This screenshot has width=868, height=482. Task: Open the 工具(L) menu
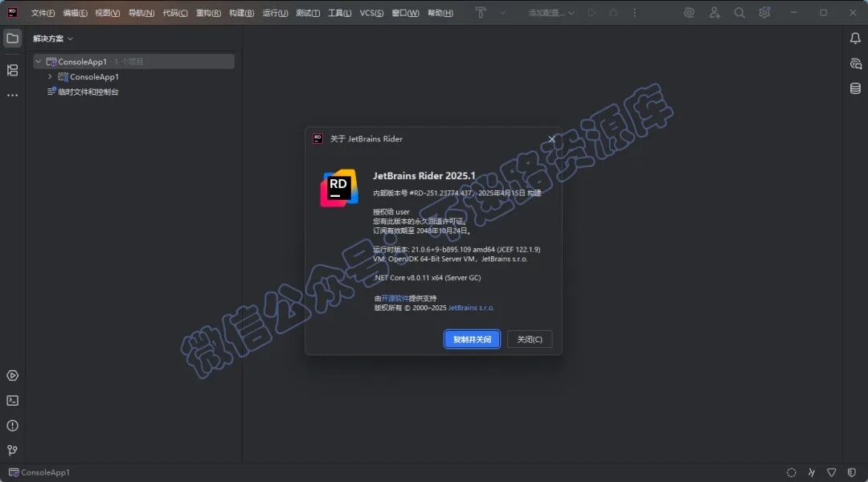[339, 13]
